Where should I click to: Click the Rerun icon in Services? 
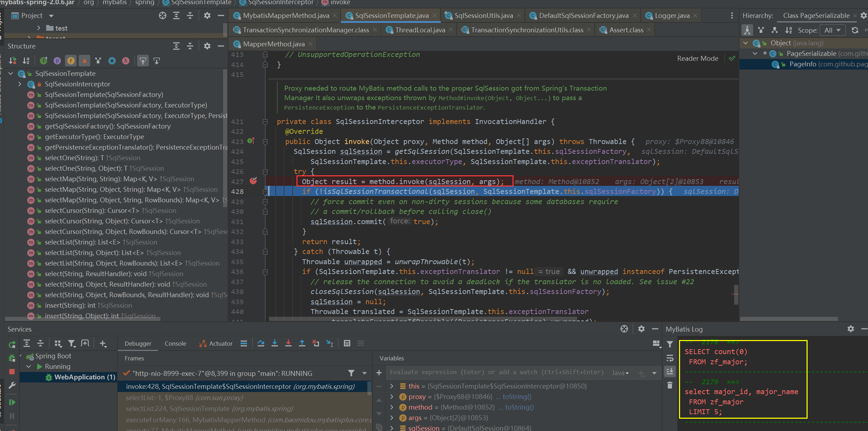tap(12, 344)
